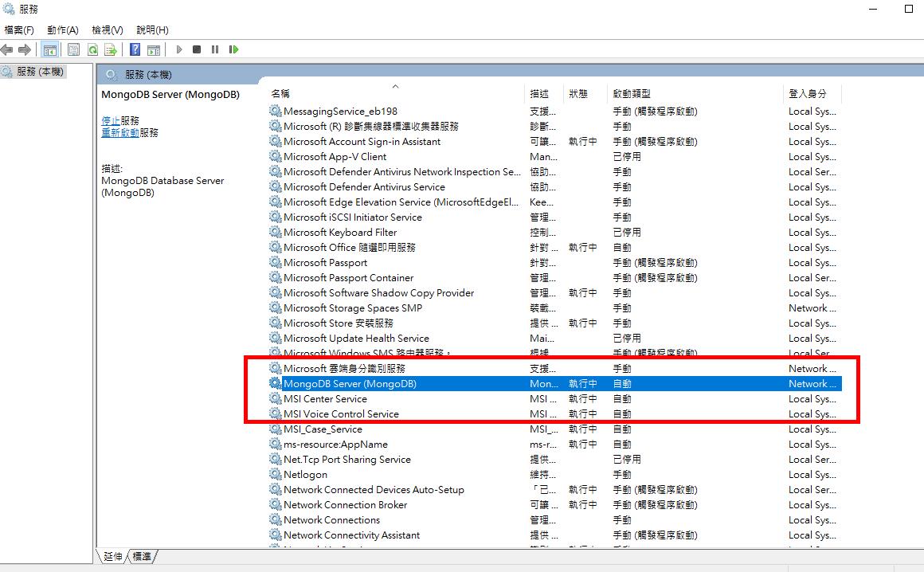Click the Back arrow in the toolbar

click(x=7, y=50)
